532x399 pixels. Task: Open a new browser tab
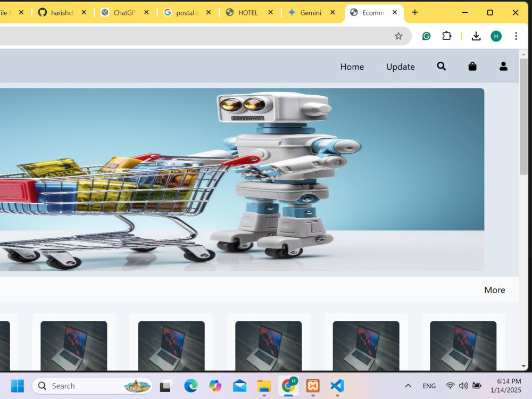tap(414, 13)
